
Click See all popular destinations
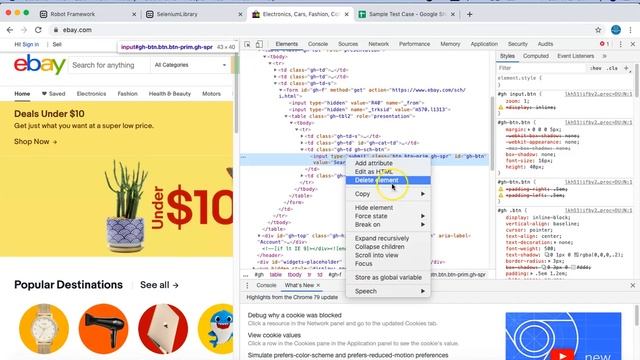click(x=159, y=285)
